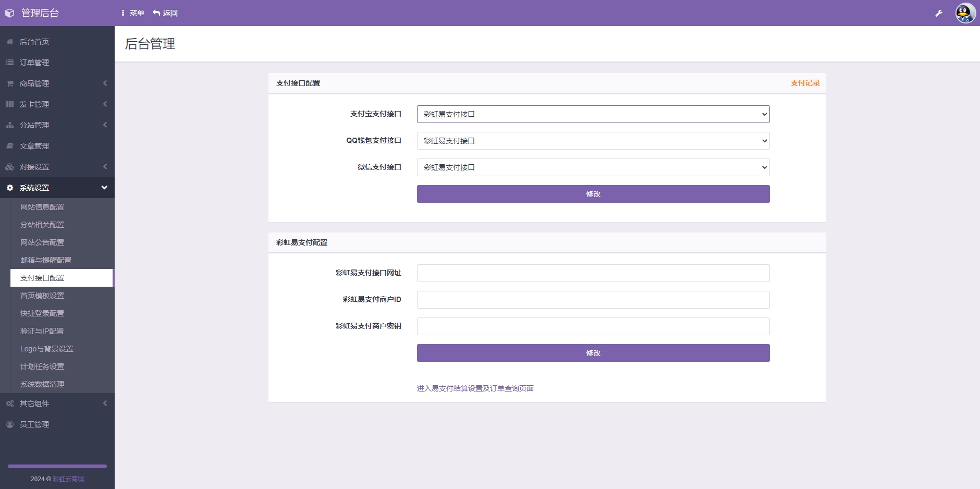Click the list icon beside 订单管理
Viewport: 980px width, 489px height.
pyautogui.click(x=10, y=63)
